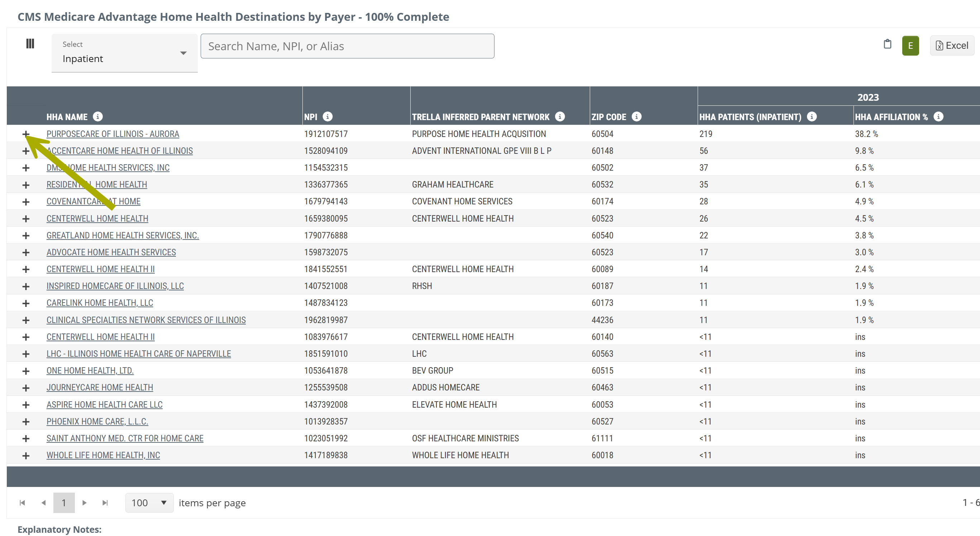Viewport: 980px width, 536px height.
Task: Click info icon for HHA Affiliation %
Action: (938, 117)
